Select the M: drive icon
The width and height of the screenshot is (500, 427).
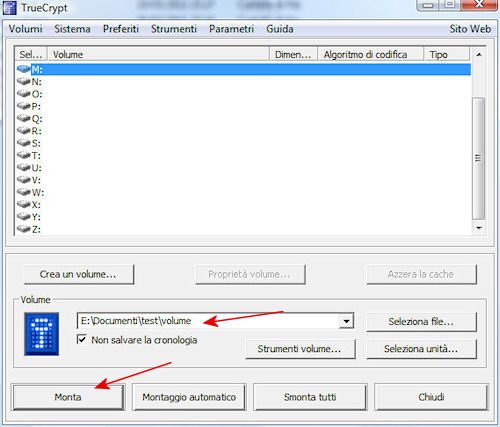pyautogui.click(x=23, y=69)
